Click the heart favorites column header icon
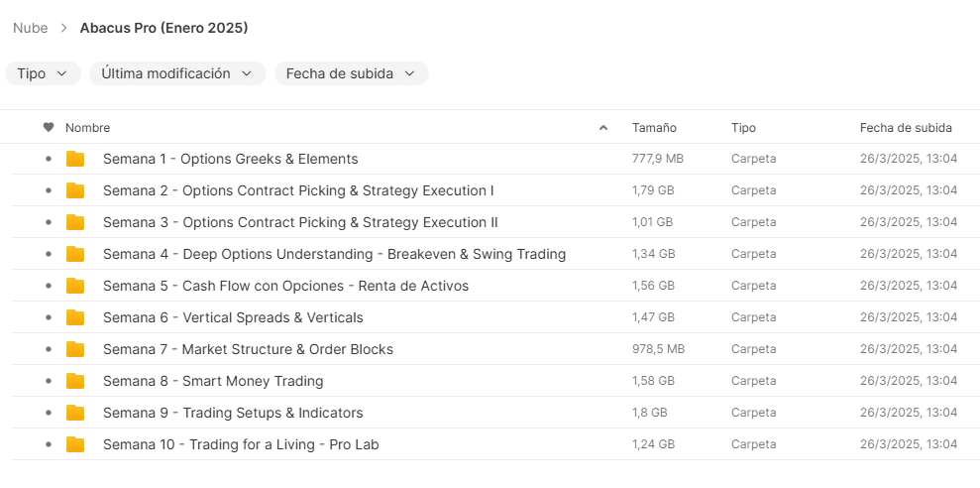Viewport: 980px width, 488px height. [x=48, y=128]
